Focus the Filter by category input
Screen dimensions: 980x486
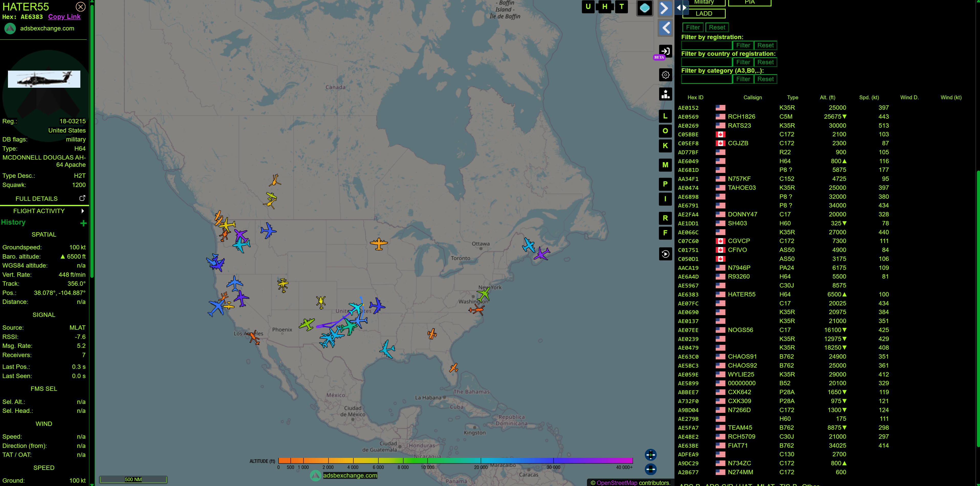pos(706,79)
